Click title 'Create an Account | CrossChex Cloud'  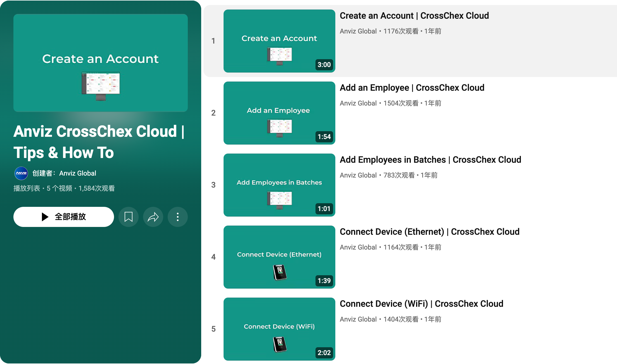[x=414, y=16]
